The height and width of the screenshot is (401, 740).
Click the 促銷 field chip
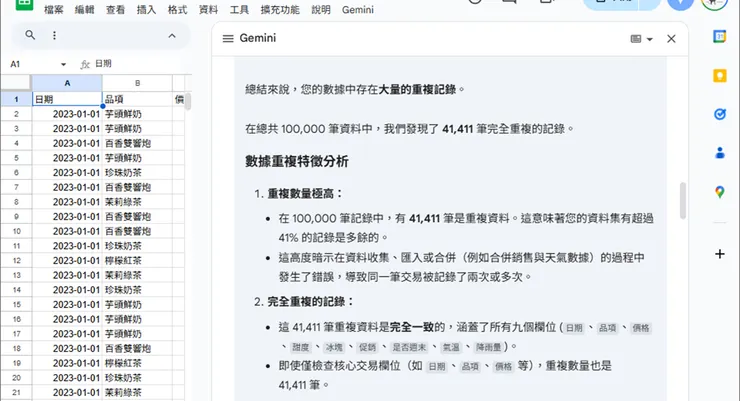coord(367,347)
